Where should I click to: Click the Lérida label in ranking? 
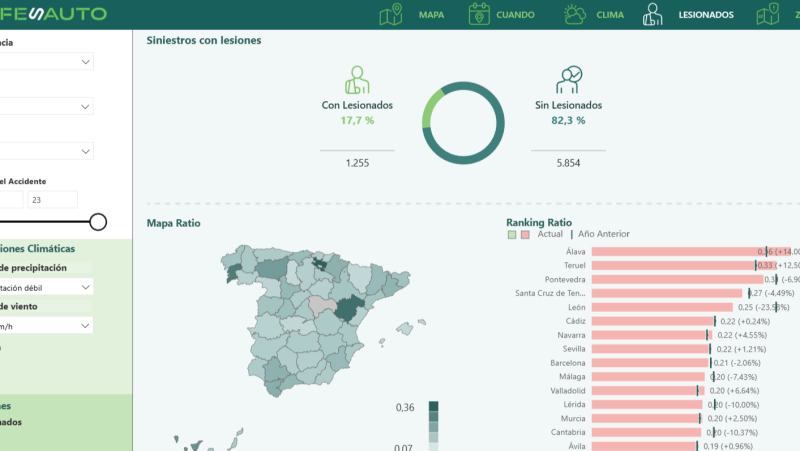(x=574, y=404)
